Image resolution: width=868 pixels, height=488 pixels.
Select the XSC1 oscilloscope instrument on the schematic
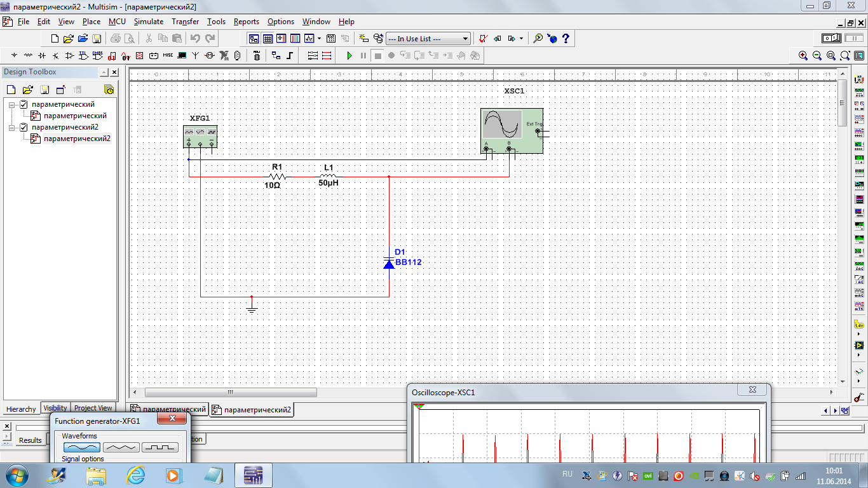click(512, 131)
